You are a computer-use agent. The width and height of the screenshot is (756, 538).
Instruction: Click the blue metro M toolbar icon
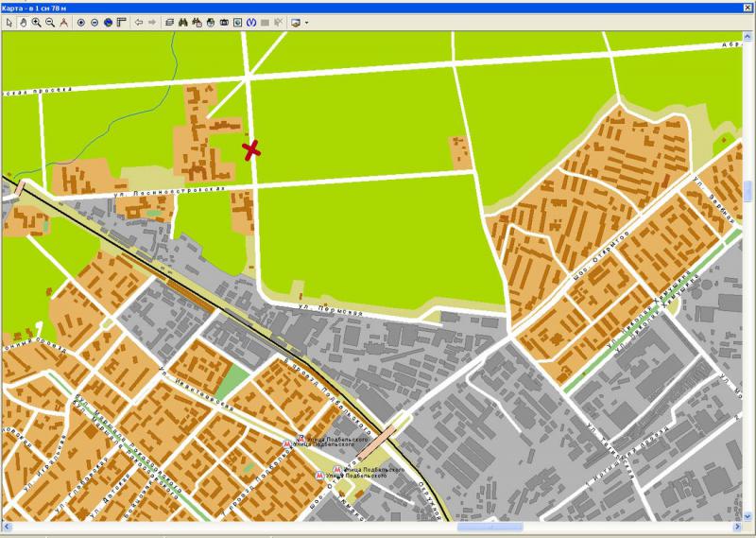[x=251, y=23]
